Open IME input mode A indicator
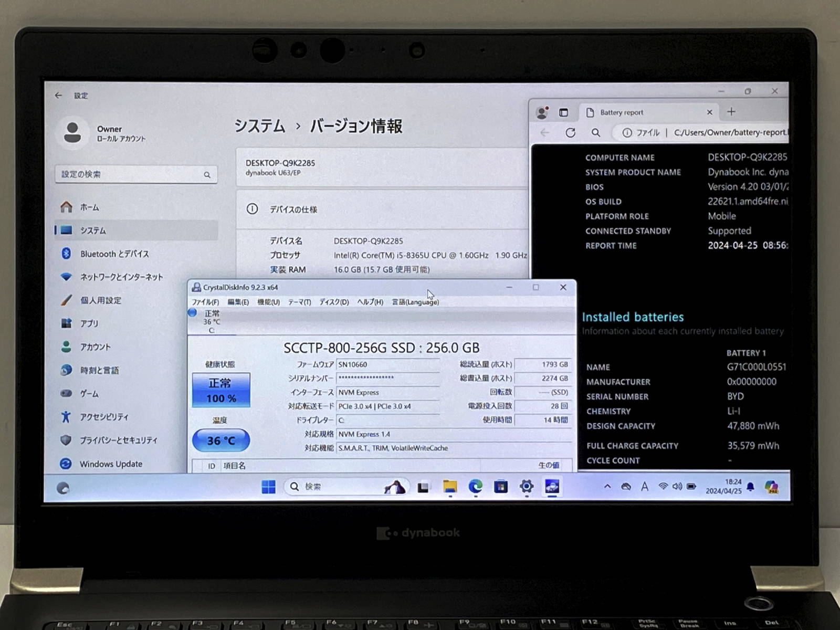 click(644, 487)
